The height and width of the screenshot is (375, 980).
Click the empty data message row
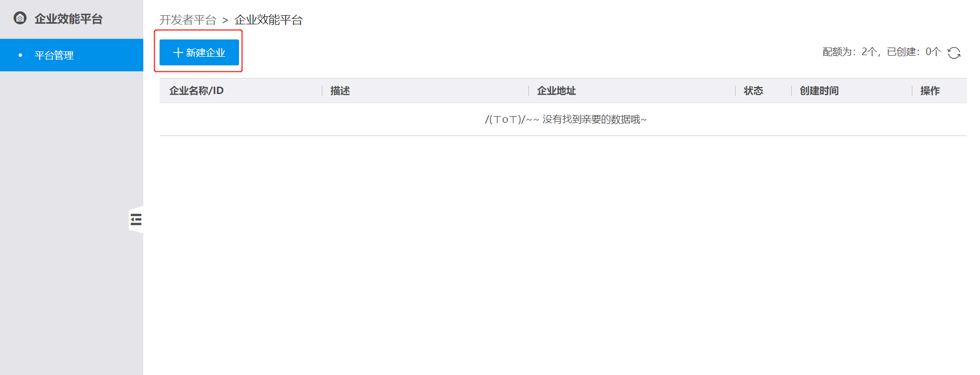[563, 119]
